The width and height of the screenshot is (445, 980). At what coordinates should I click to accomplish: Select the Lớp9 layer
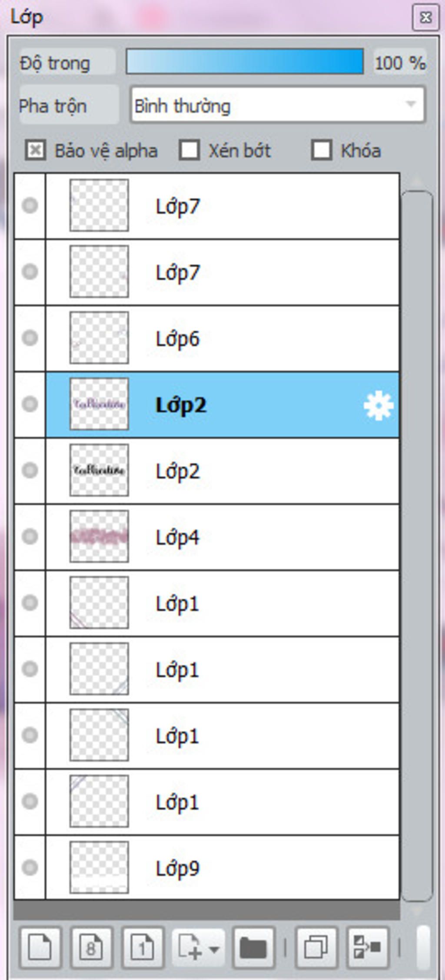pos(222,867)
